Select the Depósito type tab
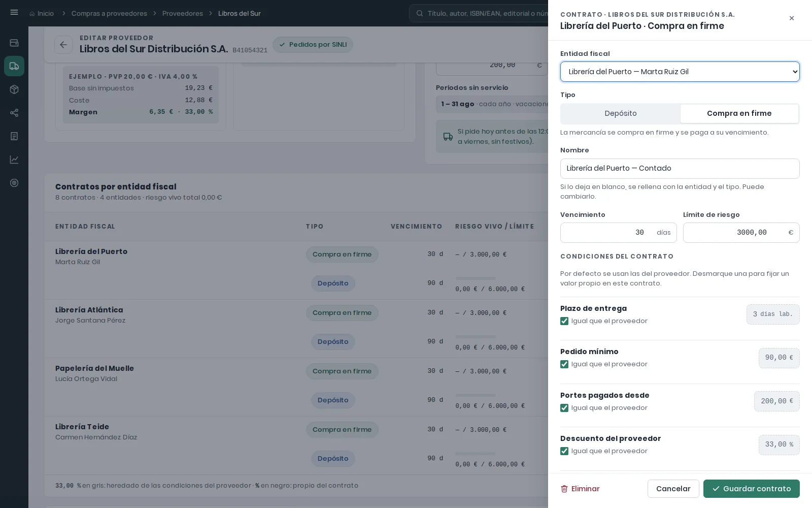812x508 pixels. (x=621, y=114)
